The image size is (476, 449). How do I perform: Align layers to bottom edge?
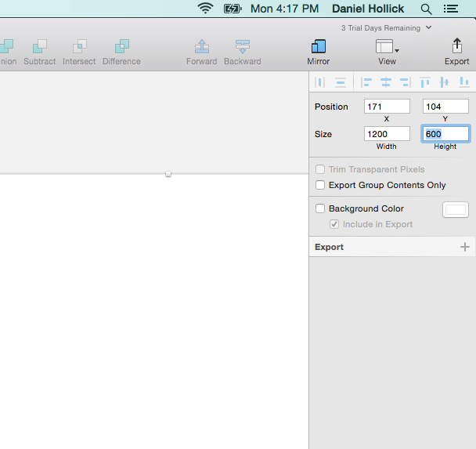464,82
